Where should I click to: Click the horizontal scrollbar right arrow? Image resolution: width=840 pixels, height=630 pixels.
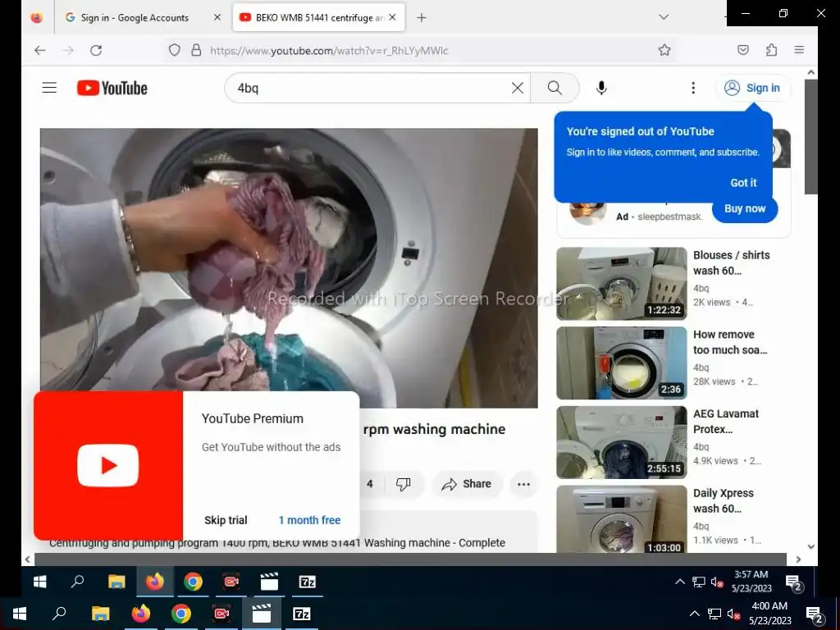coord(798,559)
